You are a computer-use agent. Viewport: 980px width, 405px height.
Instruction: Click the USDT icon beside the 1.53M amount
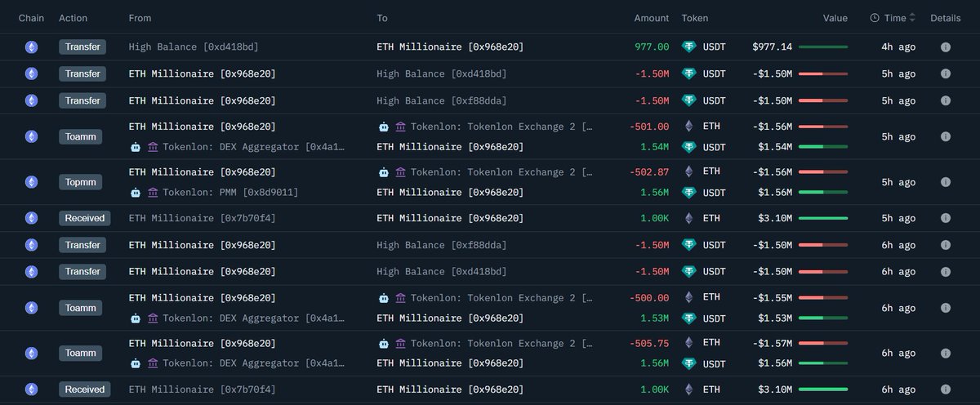coord(689,318)
